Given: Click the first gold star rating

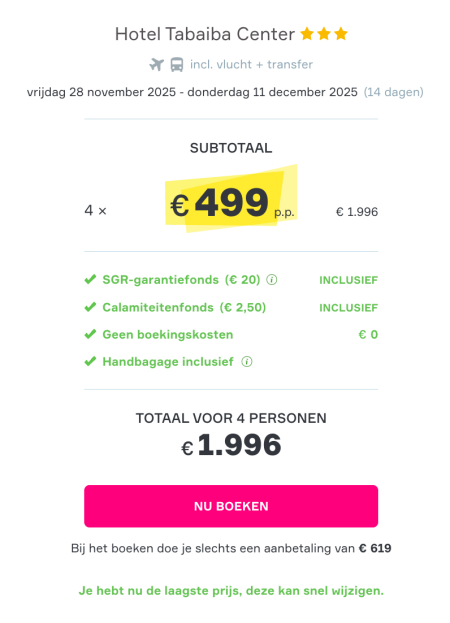Looking at the screenshot, I should (x=307, y=34).
